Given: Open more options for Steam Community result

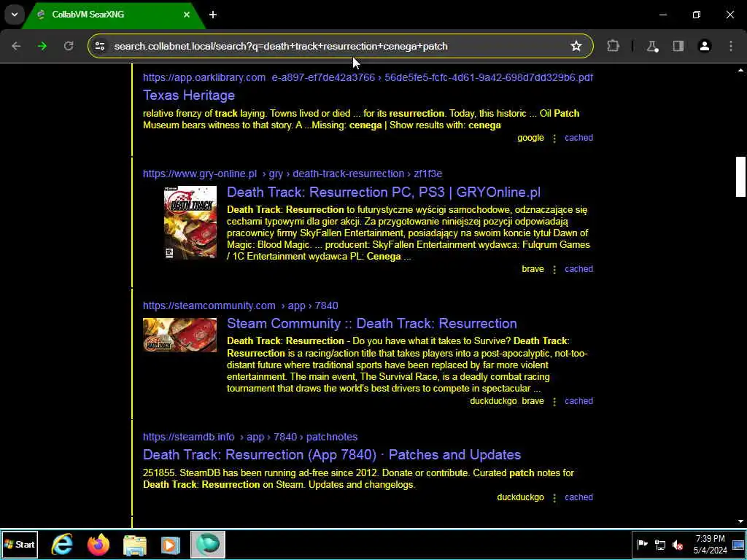Looking at the screenshot, I should pyautogui.click(x=554, y=402).
